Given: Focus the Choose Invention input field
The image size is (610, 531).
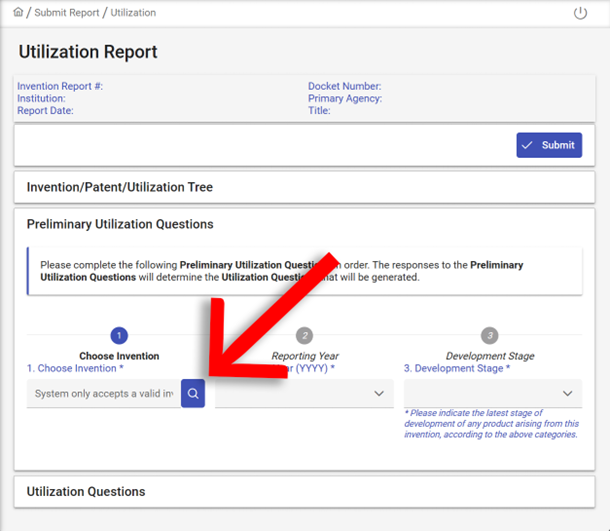Looking at the screenshot, I should coord(103,393).
